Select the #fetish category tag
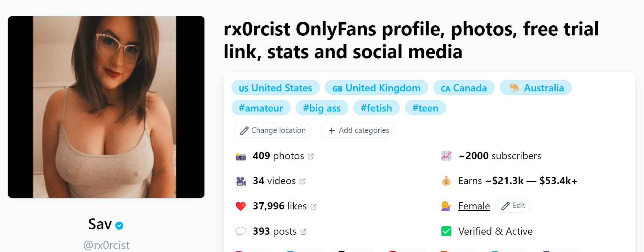 (376, 108)
